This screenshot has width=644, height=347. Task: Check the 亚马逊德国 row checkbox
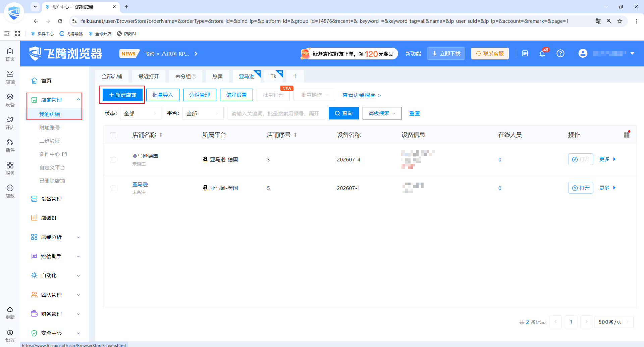point(113,160)
